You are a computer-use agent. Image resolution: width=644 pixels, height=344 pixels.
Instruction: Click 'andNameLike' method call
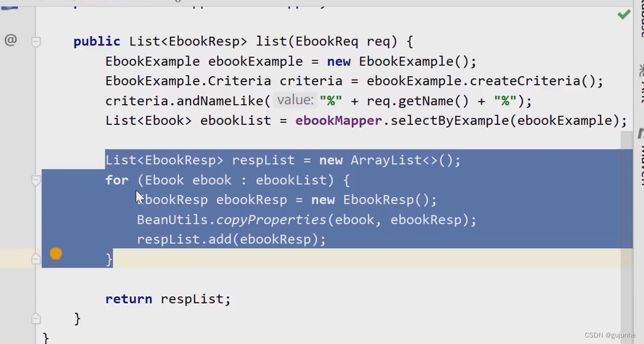click(220, 101)
